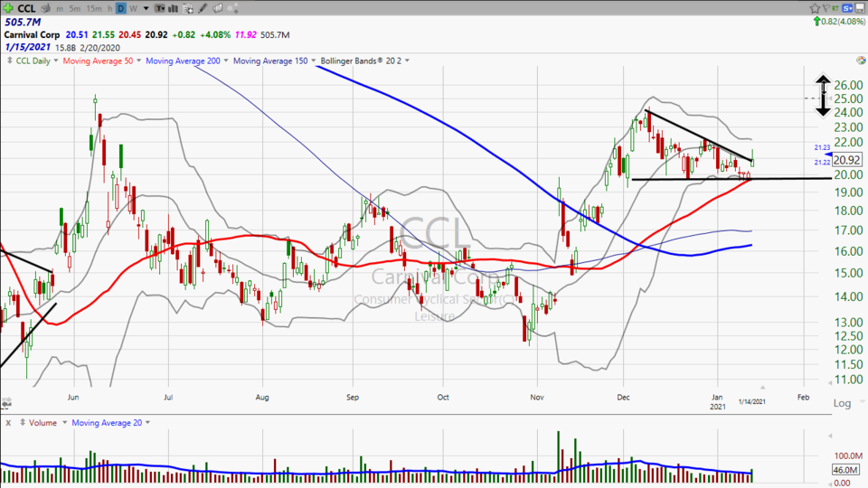Click the CCL ticker symbol box
This screenshot has height=488, width=868.
[26, 8]
